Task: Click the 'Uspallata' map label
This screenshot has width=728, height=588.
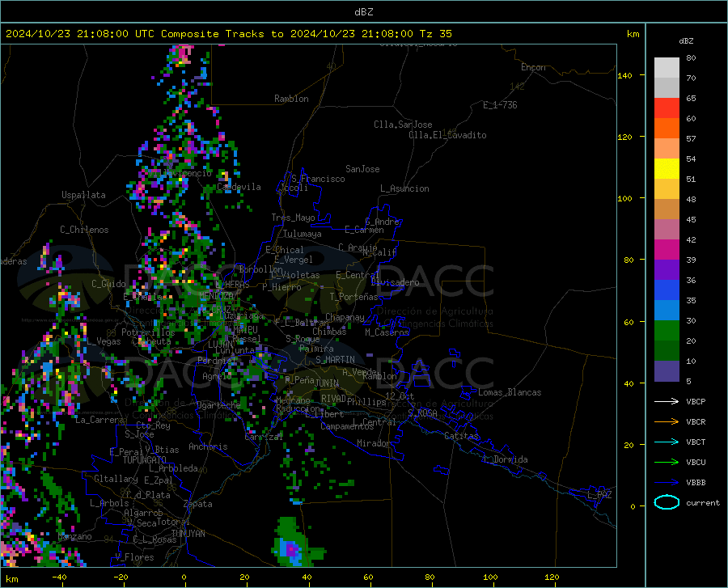Action: [x=83, y=195]
